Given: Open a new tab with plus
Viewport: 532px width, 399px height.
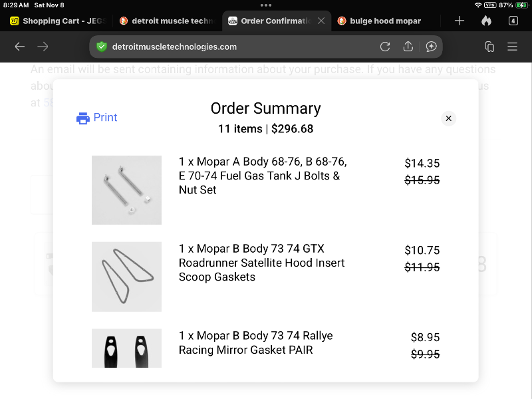Looking at the screenshot, I should point(460,21).
